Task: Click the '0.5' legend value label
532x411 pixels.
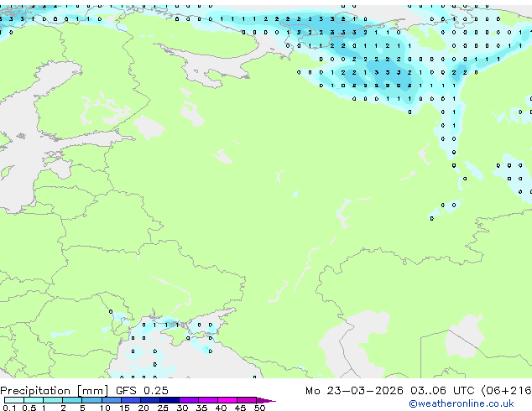Action: (29, 408)
